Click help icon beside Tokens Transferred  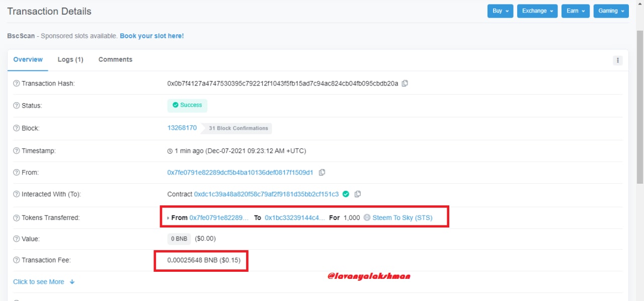pos(17,218)
